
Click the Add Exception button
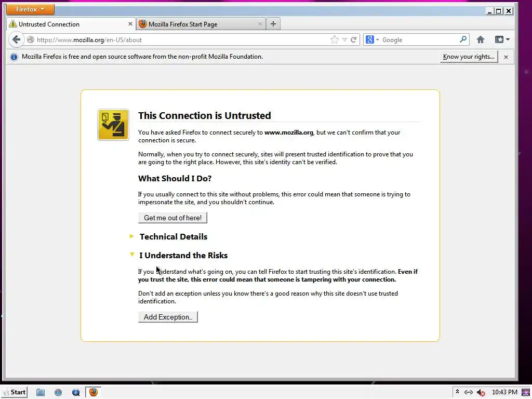pyautogui.click(x=168, y=317)
